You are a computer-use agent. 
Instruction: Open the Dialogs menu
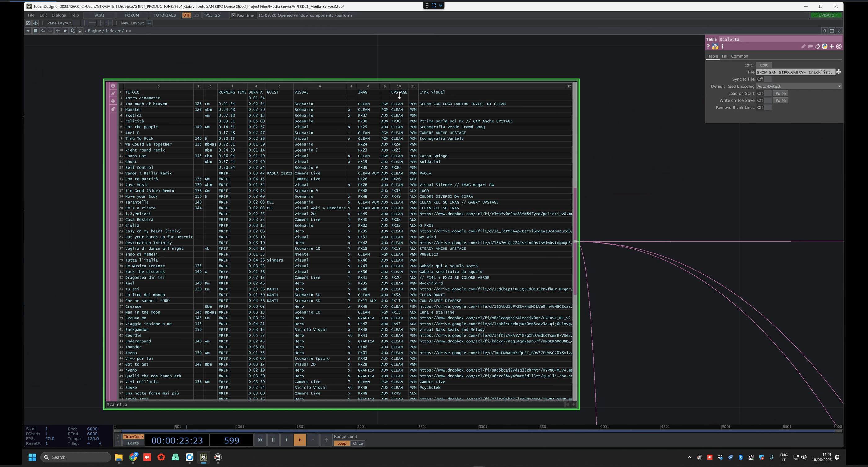(x=59, y=15)
